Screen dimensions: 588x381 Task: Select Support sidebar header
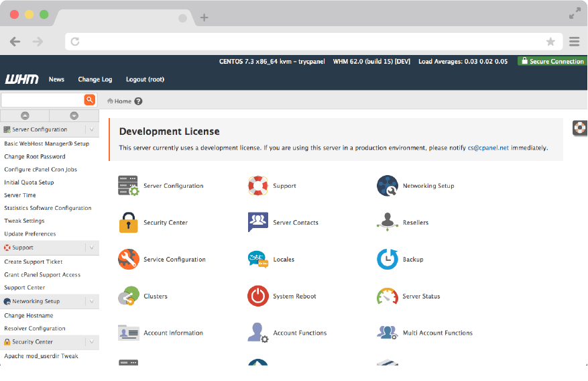(x=50, y=248)
